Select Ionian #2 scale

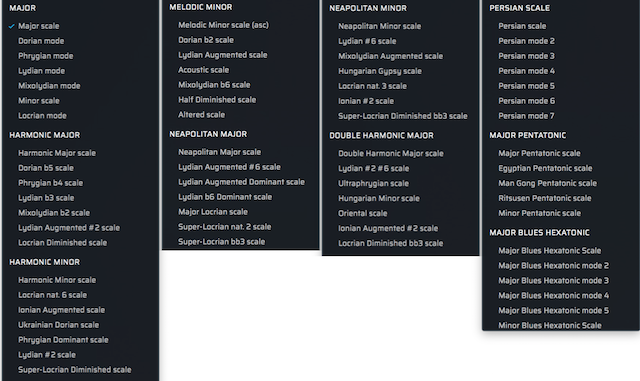coord(366,101)
